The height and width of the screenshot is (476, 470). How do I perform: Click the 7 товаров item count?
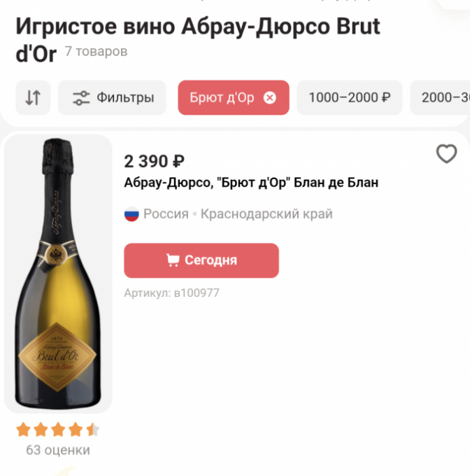(x=96, y=52)
